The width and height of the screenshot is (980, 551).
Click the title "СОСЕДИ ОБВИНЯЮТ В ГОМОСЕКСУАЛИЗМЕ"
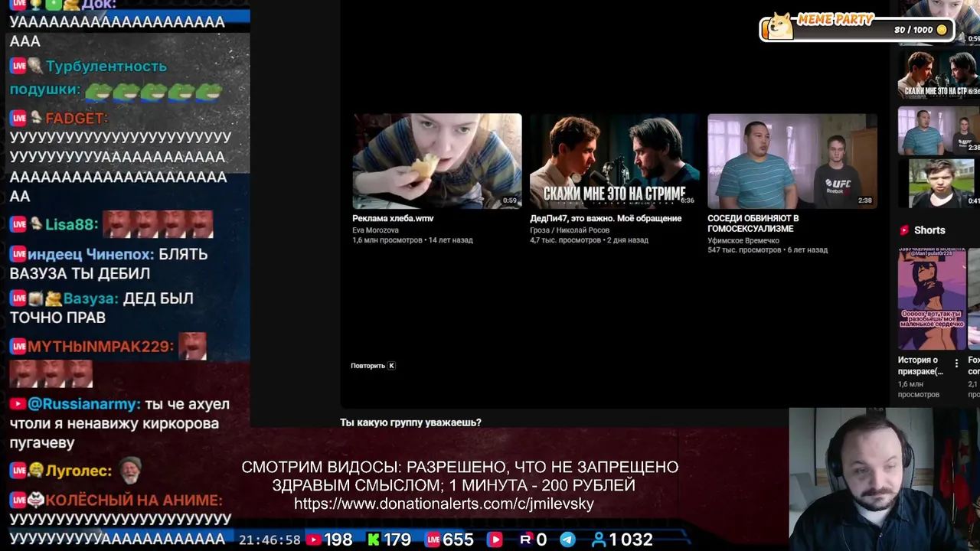753,223
